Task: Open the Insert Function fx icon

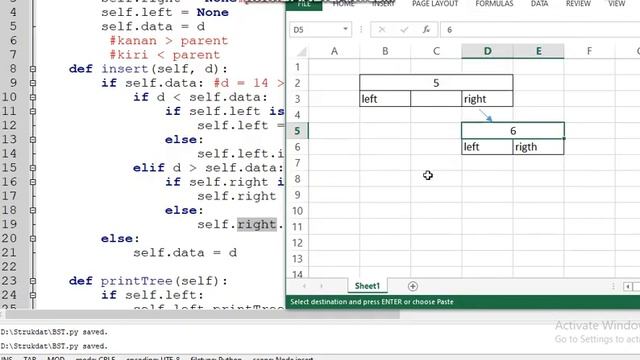Action: [426, 30]
